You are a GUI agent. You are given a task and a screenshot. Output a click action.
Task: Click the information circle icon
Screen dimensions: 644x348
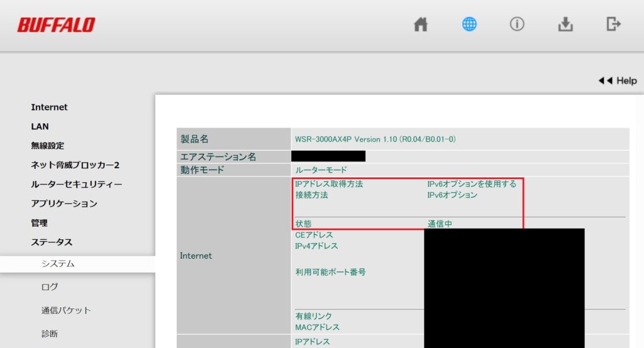click(x=517, y=24)
